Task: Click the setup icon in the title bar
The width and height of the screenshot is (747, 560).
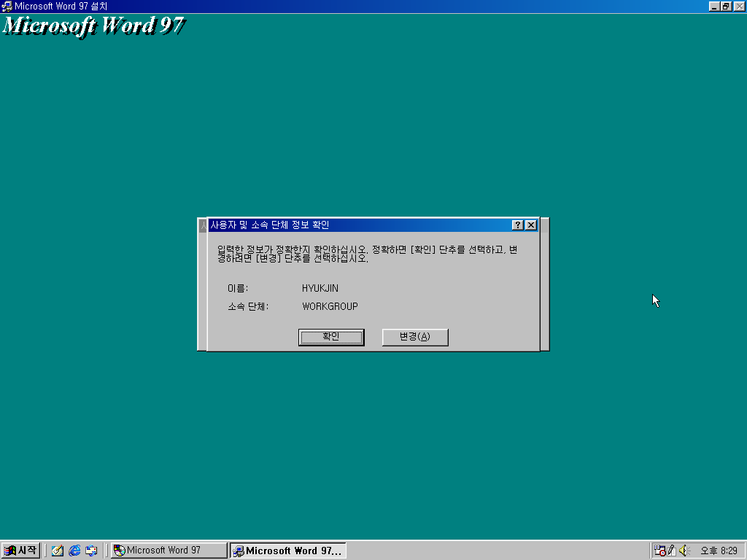Action: [x=7, y=7]
